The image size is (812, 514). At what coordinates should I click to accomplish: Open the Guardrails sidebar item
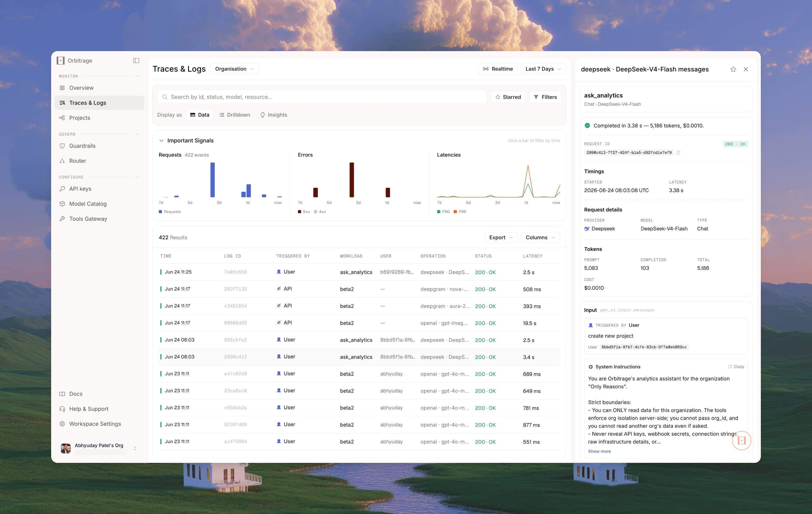[x=99, y=146]
